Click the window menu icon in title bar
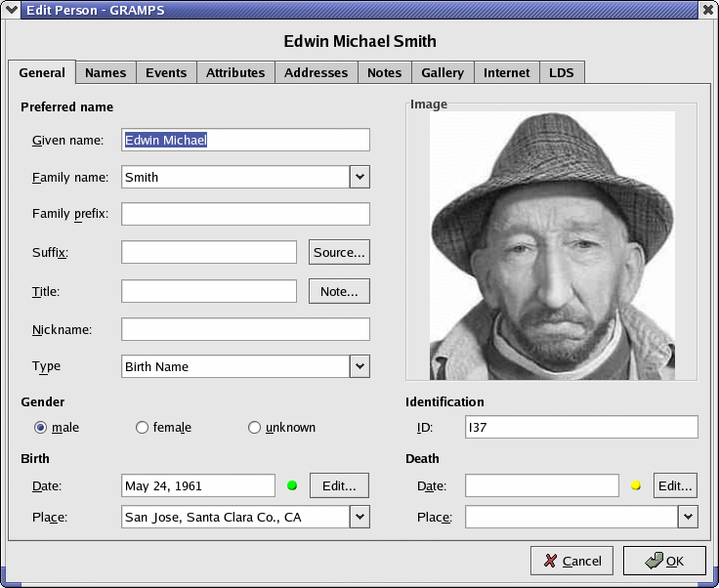This screenshot has width=719, height=588. (x=11, y=9)
